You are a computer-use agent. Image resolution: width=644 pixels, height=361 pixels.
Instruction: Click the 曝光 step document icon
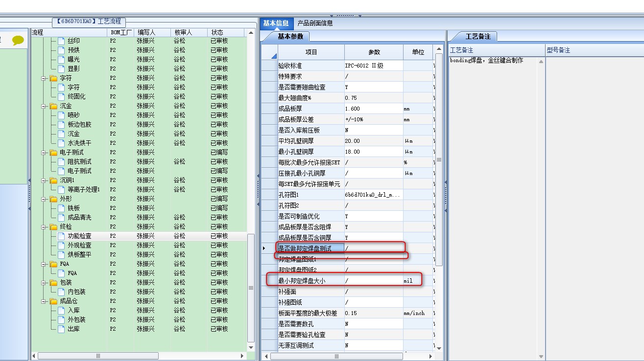(61, 59)
